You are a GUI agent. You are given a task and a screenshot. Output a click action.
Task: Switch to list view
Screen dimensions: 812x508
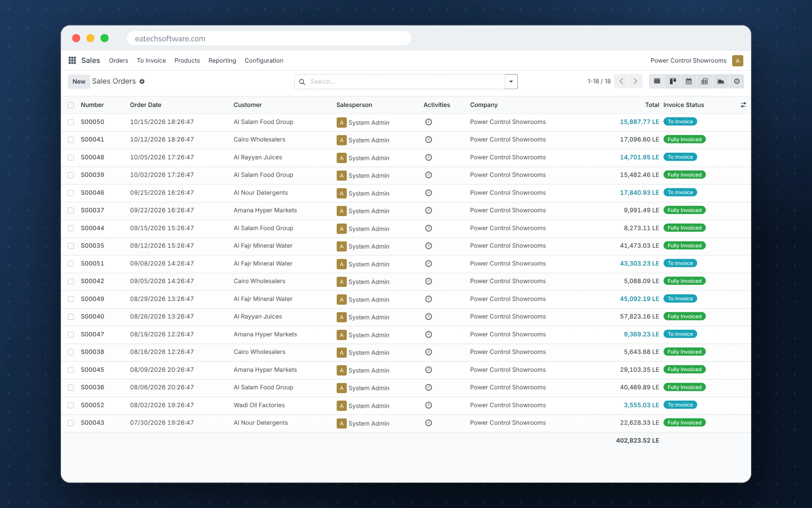(657, 81)
